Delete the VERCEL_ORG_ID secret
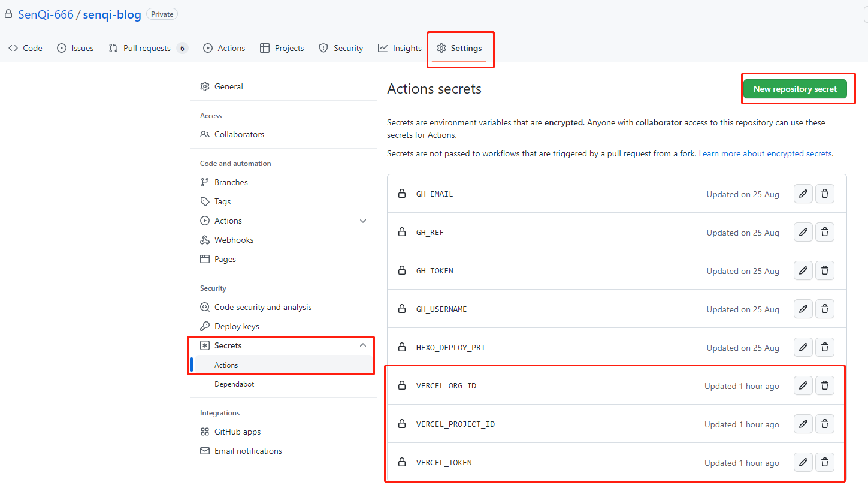Viewport: 868px width, 497px height. [x=824, y=385]
